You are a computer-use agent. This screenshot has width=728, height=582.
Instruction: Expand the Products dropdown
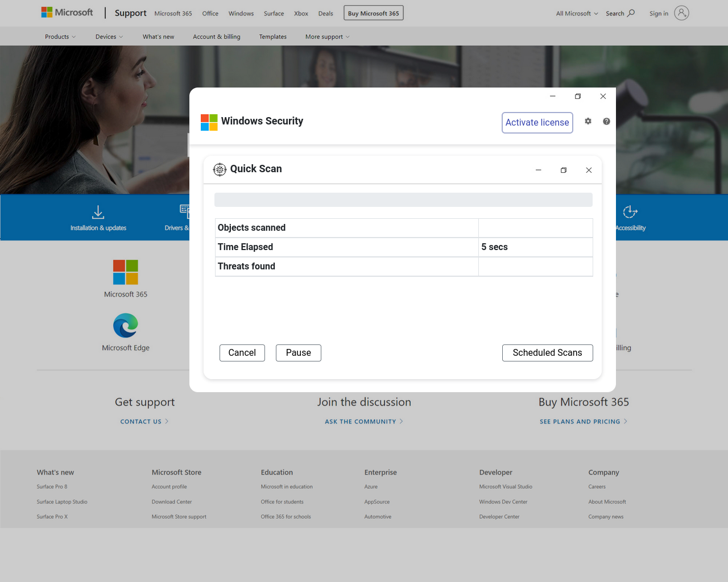pyautogui.click(x=60, y=36)
